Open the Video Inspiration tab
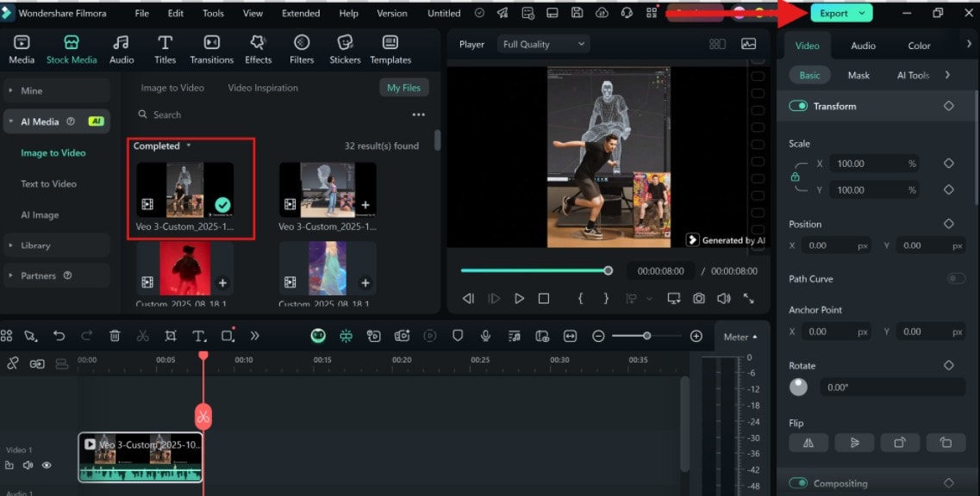 tap(263, 88)
